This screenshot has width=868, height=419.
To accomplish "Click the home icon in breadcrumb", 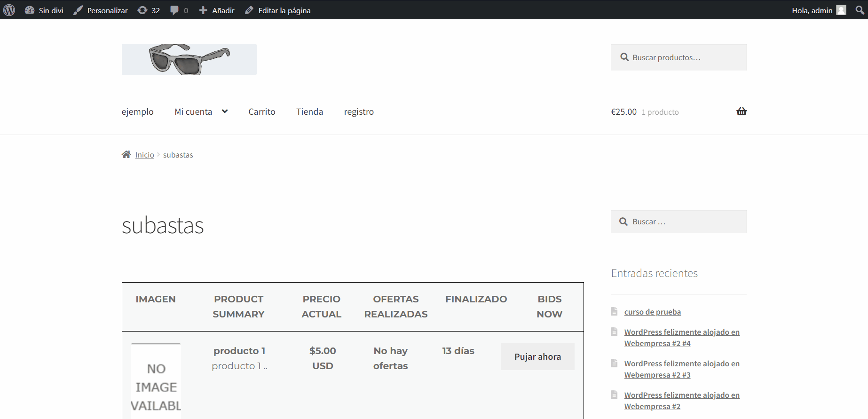I will (x=126, y=155).
